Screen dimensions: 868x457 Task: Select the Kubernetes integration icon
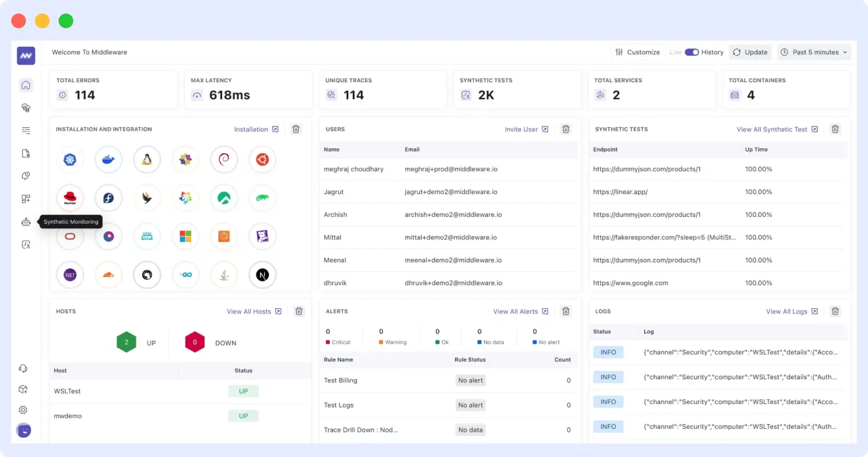click(x=70, y=160)
